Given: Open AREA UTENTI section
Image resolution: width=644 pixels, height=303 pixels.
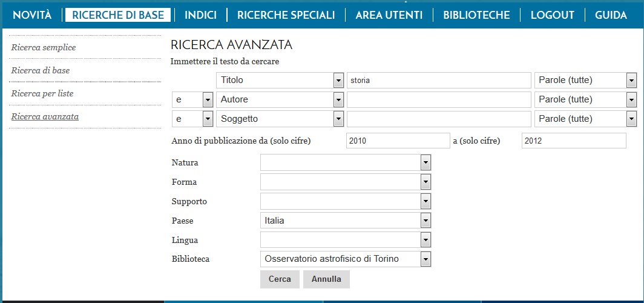Looking at the screenshot, I should (389, 15).
